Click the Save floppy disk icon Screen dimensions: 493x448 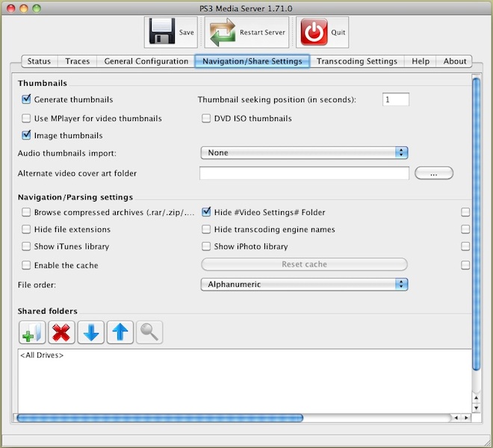(162, 33)
